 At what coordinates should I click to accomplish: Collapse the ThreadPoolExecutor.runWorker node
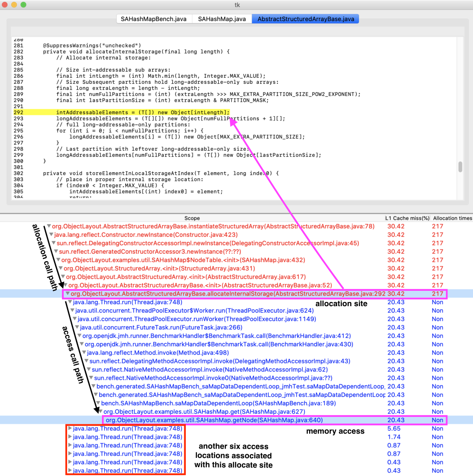pyautogui.click(x=75, y=319)
